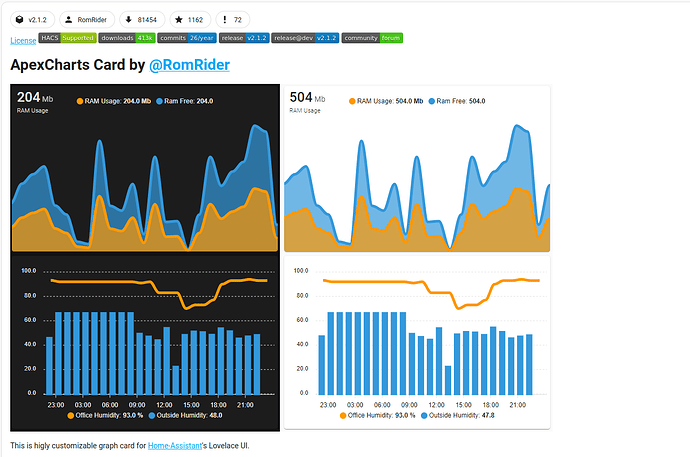The image size is (690, 457).
Task: Click the downloads 413k badge
Action: (127, 38)
